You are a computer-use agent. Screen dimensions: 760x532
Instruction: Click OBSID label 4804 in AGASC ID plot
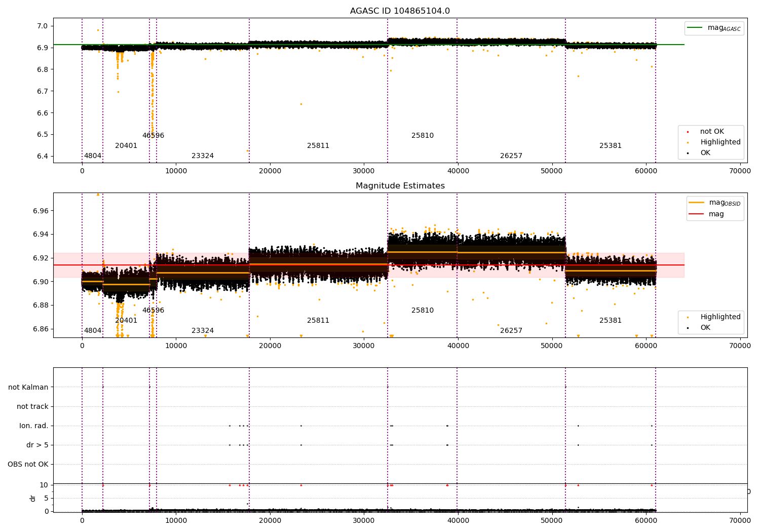tap(93, 156)
